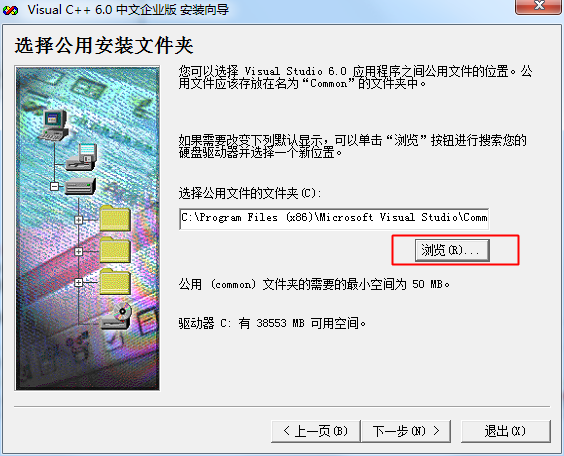The image size is (564, 456).
Task: Click the 选择公用文件的文件夹(C): label
Action: tap(250, 193)
